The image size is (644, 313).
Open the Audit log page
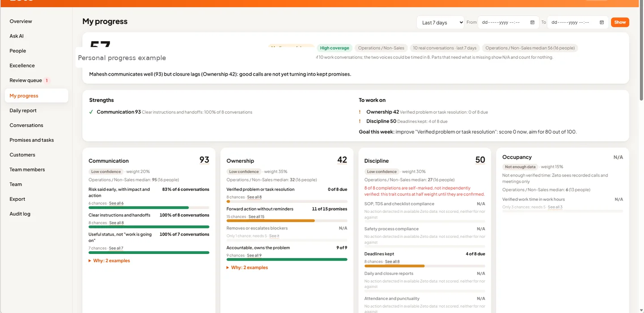20,214
